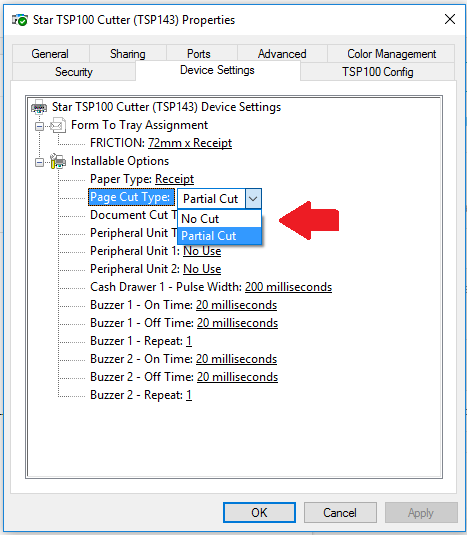
Task: Click the Buzzer 2 Repeat value
Action: click(189, 395)
